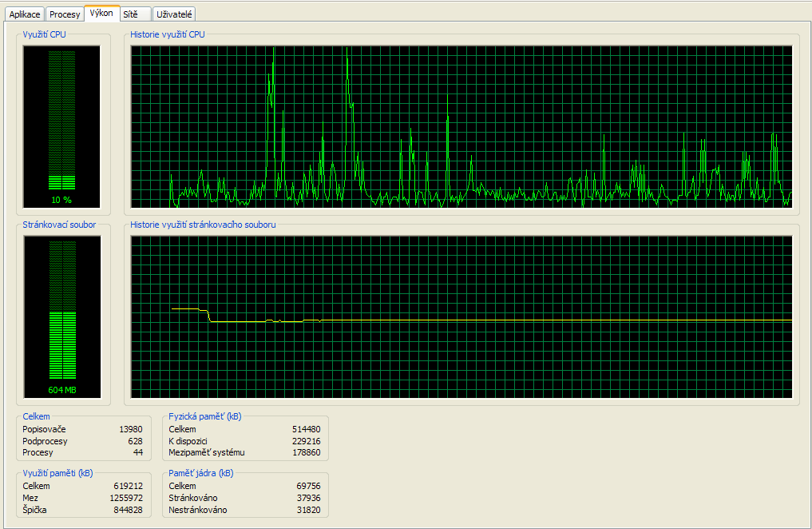Switch to the Aplikace tab
Viewport: 812px width, 529px height.
point(25,14)
